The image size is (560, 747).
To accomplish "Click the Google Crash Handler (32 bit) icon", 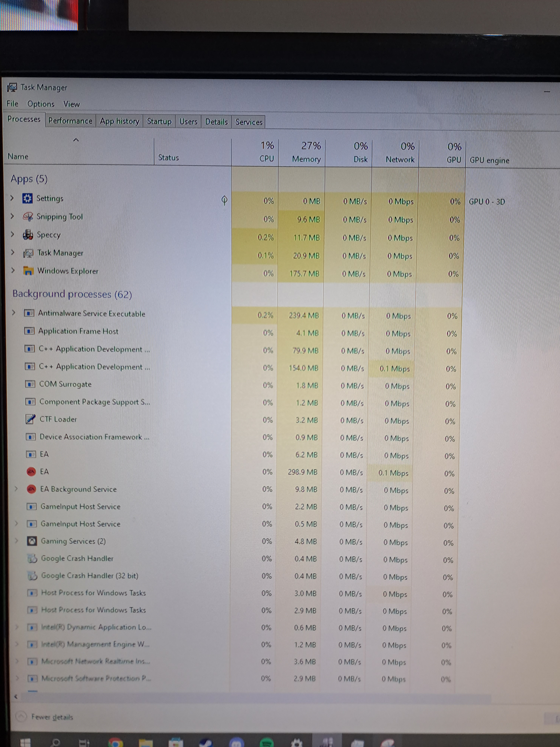I will 32,576.
